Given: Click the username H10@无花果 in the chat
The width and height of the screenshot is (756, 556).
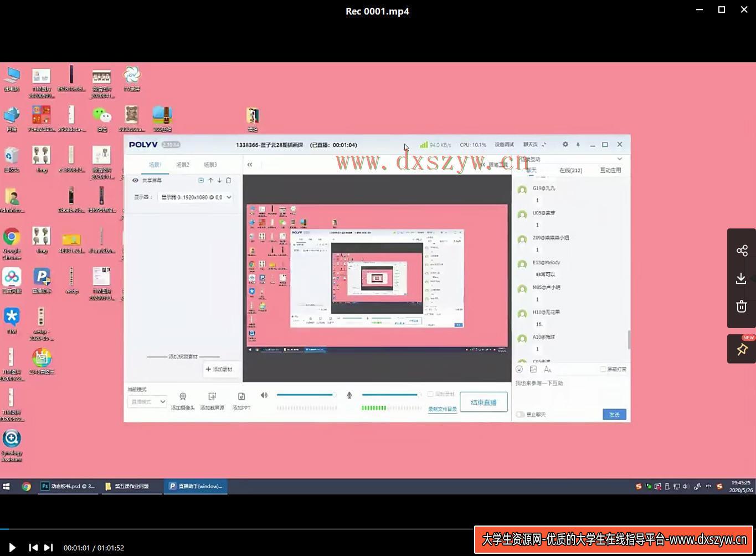Looking at the screenshot, I should coord(547,312).
